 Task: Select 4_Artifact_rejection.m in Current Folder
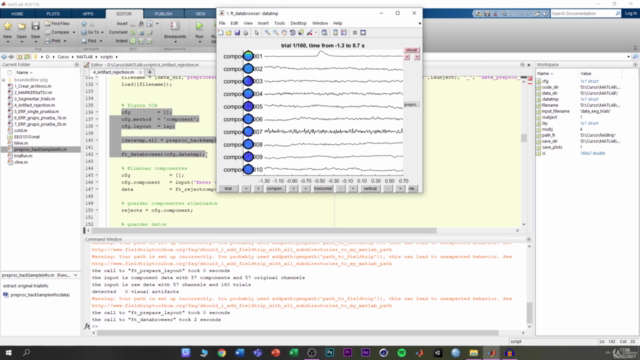point(34,105)
